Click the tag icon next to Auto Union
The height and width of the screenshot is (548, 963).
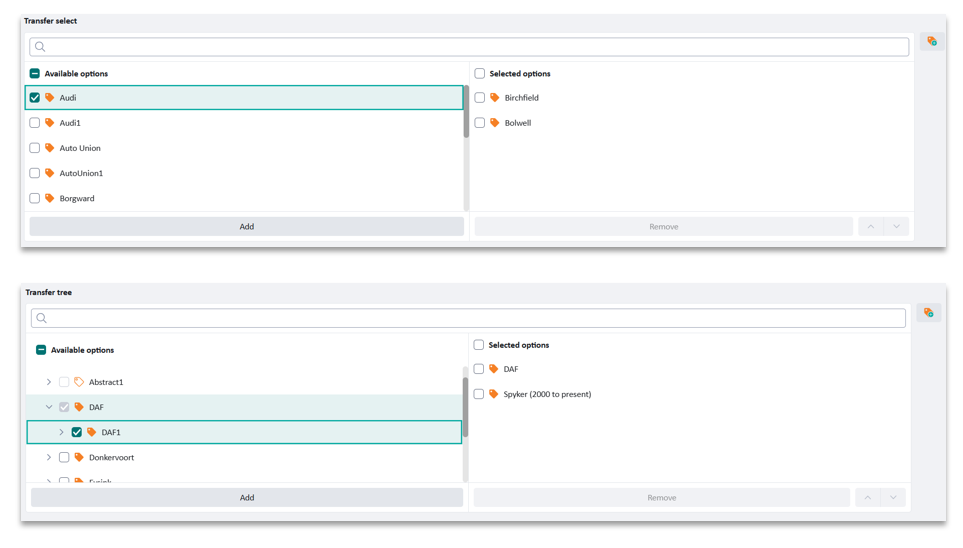click(49, 148)
